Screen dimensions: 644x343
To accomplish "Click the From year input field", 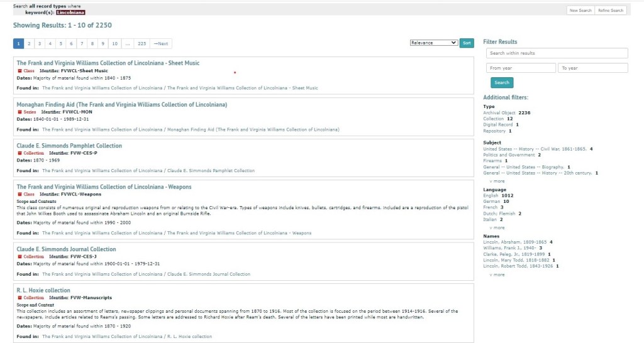I will click(521, 68).
